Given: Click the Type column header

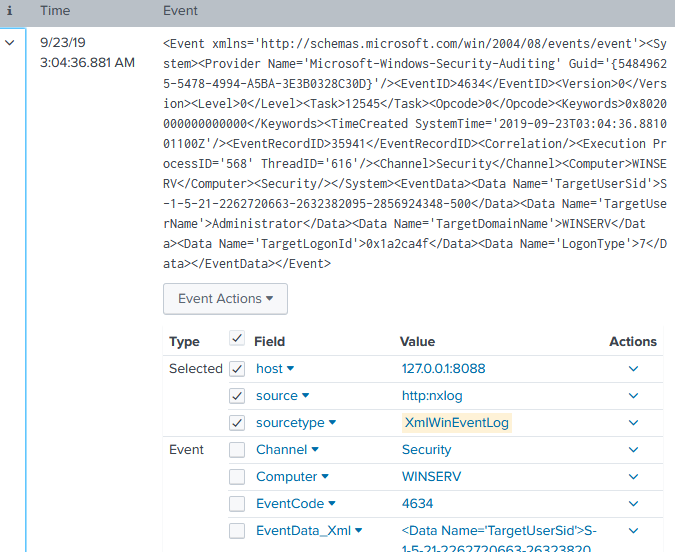Looking at the screenshot, I should tap(184, 342).
